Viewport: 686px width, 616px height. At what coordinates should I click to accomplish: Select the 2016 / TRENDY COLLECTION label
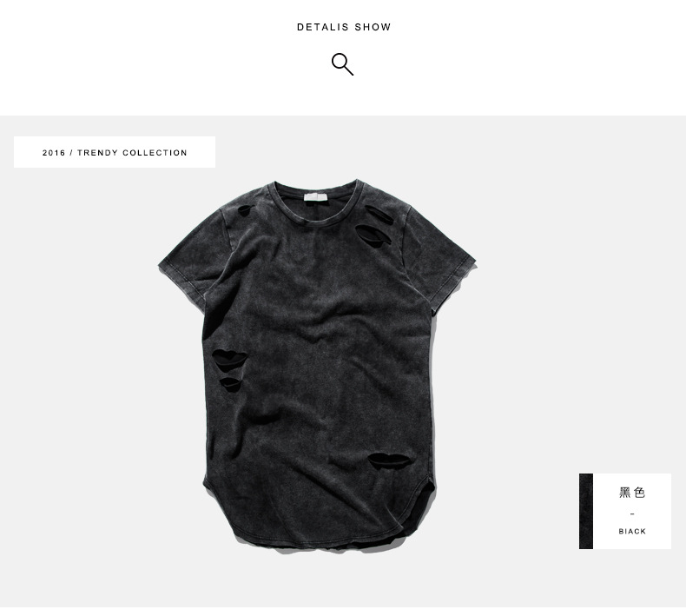[115, 152]
